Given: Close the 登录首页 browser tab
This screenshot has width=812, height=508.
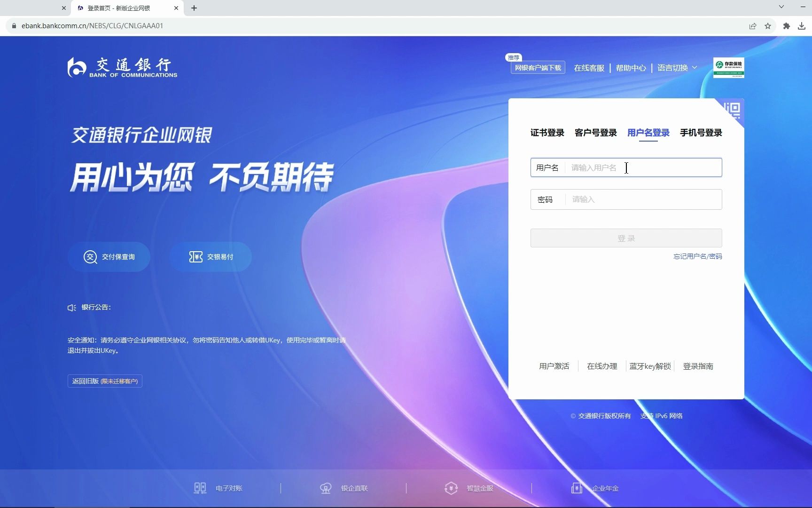Looking at the screenshot, I should 176,8.
